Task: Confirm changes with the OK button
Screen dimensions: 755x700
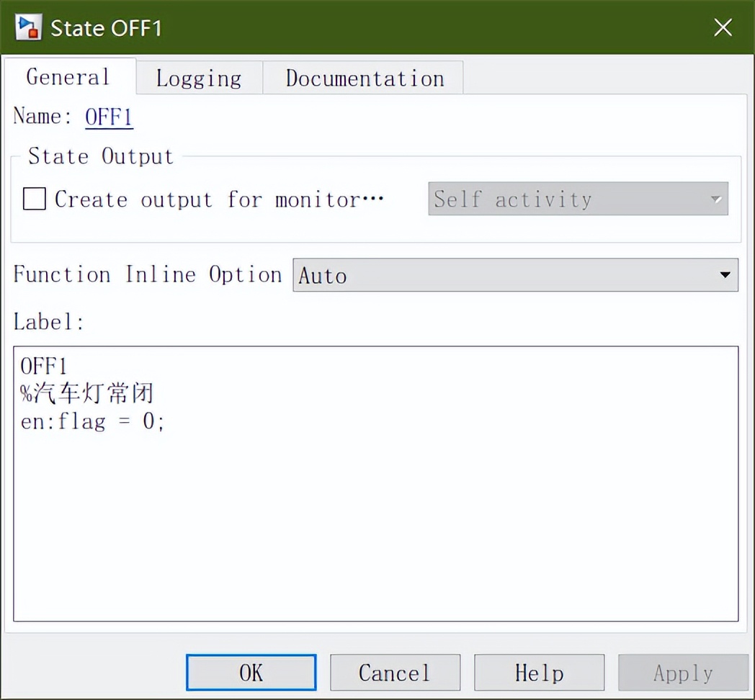Action: (x=251, y=672)
